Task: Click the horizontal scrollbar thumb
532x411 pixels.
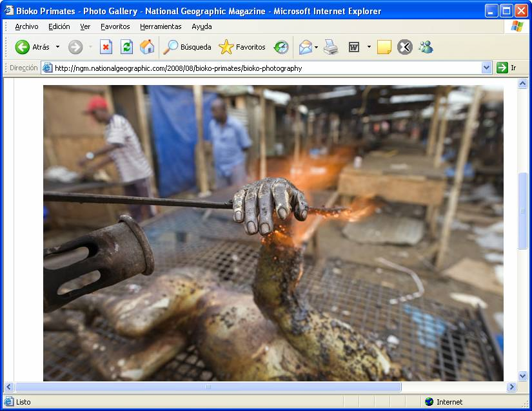Action: [208, 387]
